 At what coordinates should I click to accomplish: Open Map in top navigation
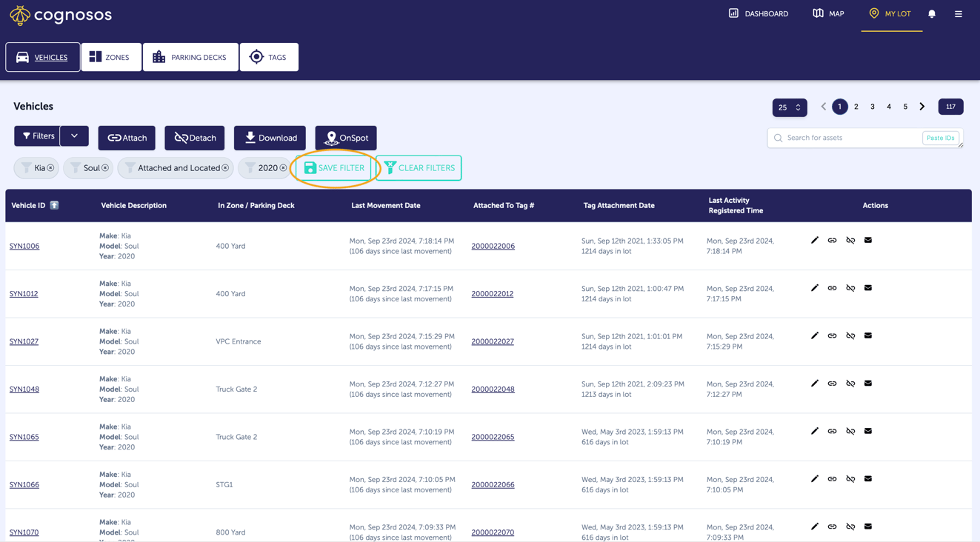[x=828, y=14]
